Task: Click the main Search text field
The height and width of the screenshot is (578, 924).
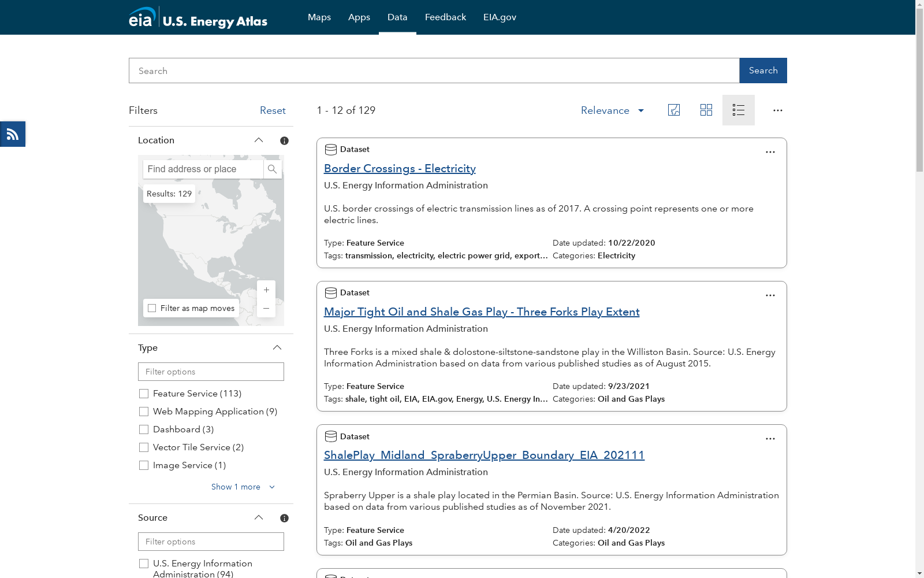Action: pyautogui.click(x=434, y=71)
